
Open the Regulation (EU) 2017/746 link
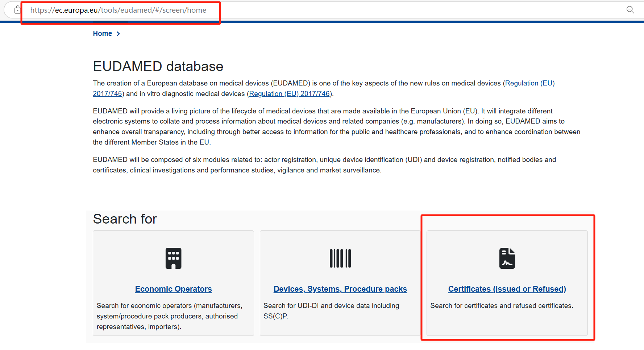point(290,94)
